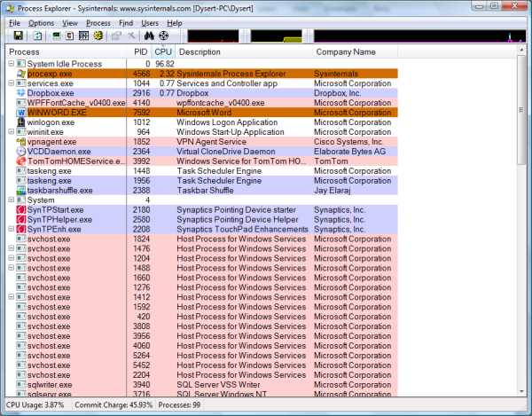Screen dimensions: 532x416
Task: Select the svchost.exe row with PID 5264
Action: coord(202,356)
